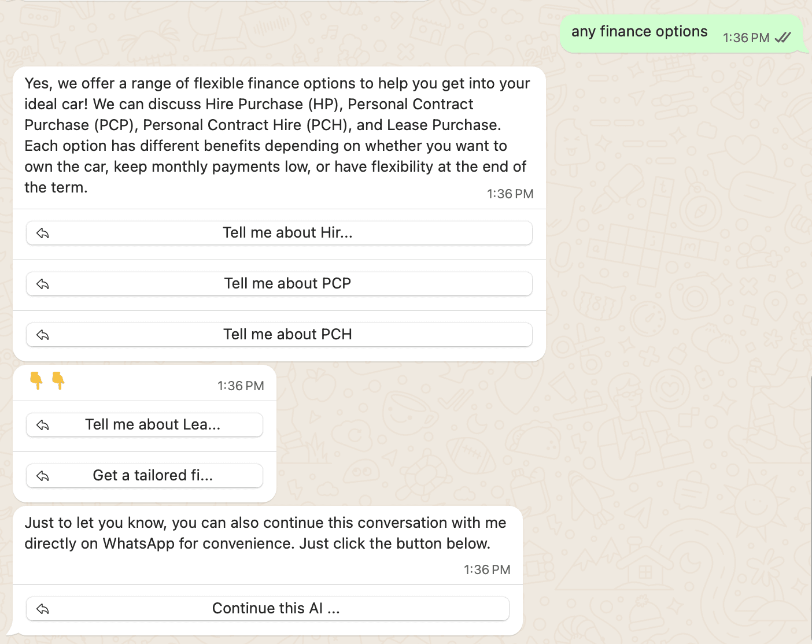The width and height of the screenshot is (812, 644).
Task: Click the first pointing-down emoji
Action: (x=36, y=382)
